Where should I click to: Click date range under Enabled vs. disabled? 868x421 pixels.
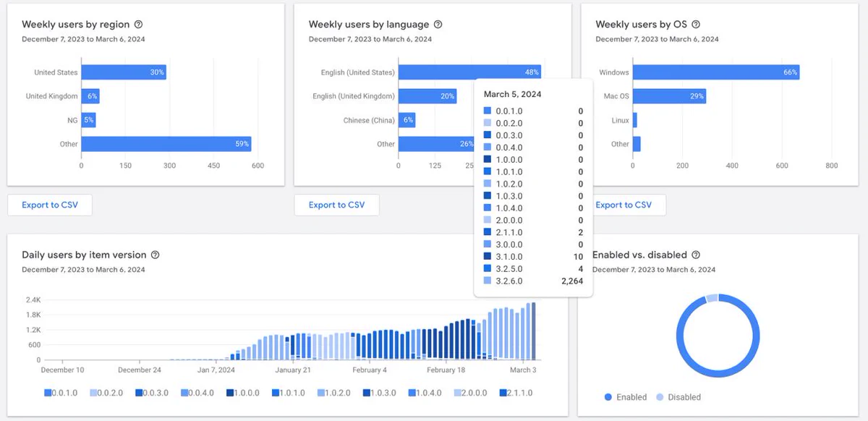[x=654, y=269]
